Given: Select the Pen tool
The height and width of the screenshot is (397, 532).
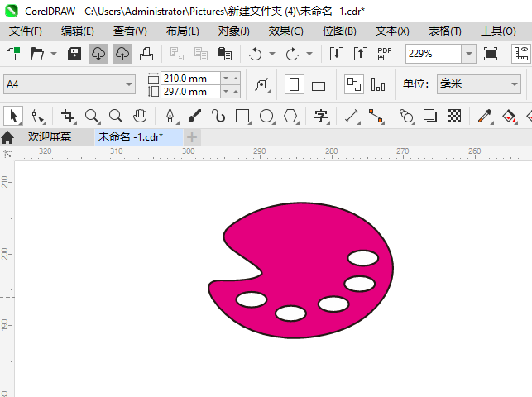Looking at the screenshot, I should [x=170, y=116].
